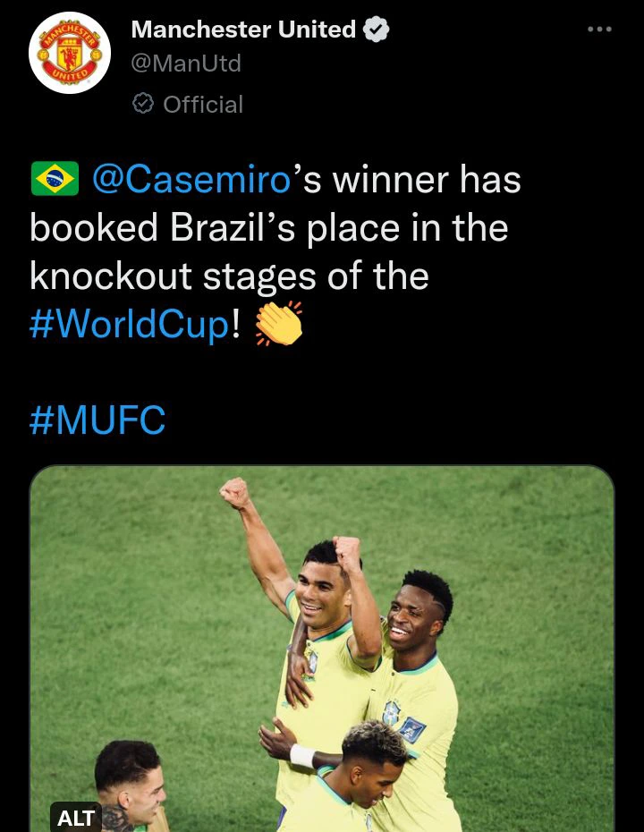Open the three-dot more options menu

click(599, 30)
